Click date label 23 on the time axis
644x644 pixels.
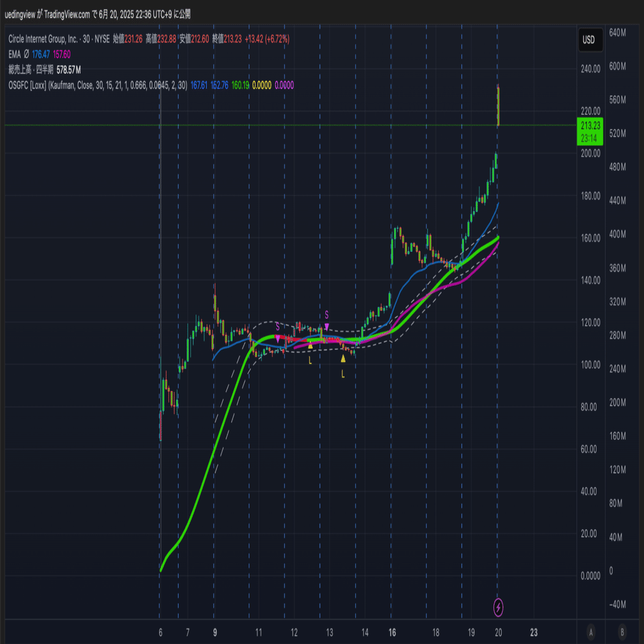click(534, 632)
